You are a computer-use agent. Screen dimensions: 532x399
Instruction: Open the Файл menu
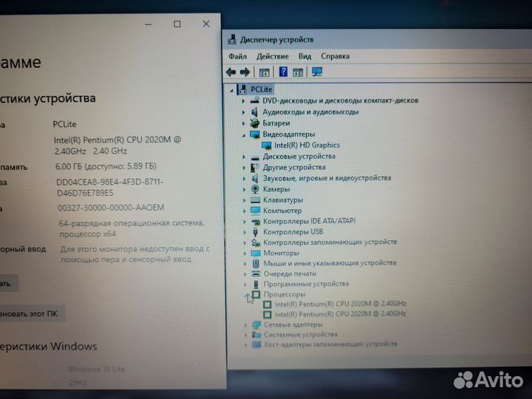coord(237,56)
